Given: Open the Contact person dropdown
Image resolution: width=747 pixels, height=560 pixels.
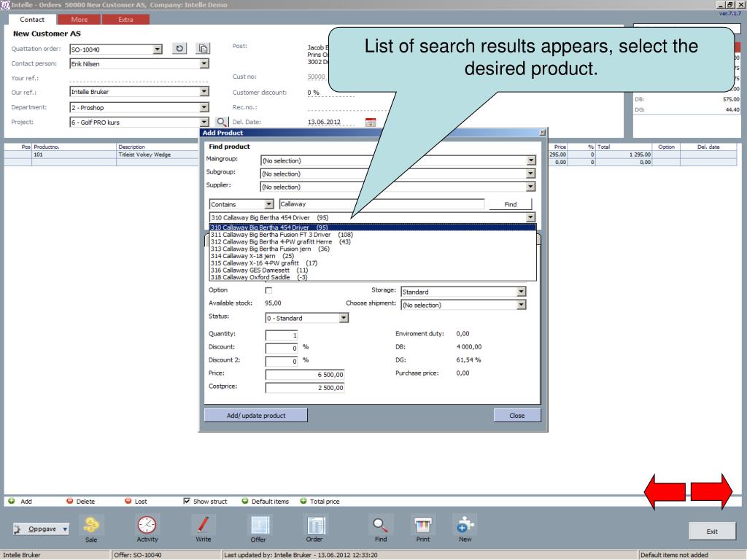Looking at the screenshot, I should [x=204, y=63].
